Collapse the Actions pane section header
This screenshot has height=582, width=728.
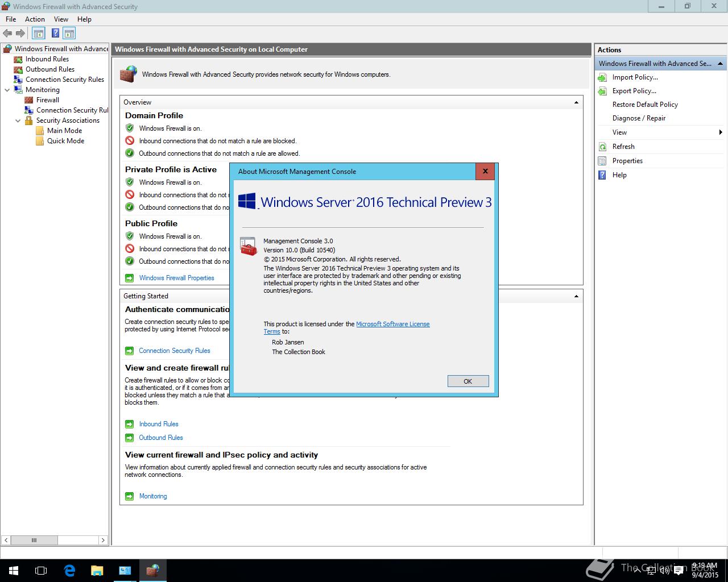pos(720,64)
